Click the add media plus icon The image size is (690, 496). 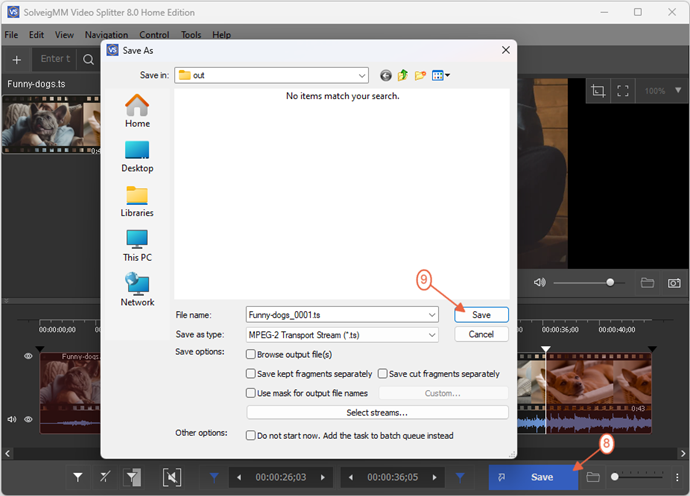(17, 59)
